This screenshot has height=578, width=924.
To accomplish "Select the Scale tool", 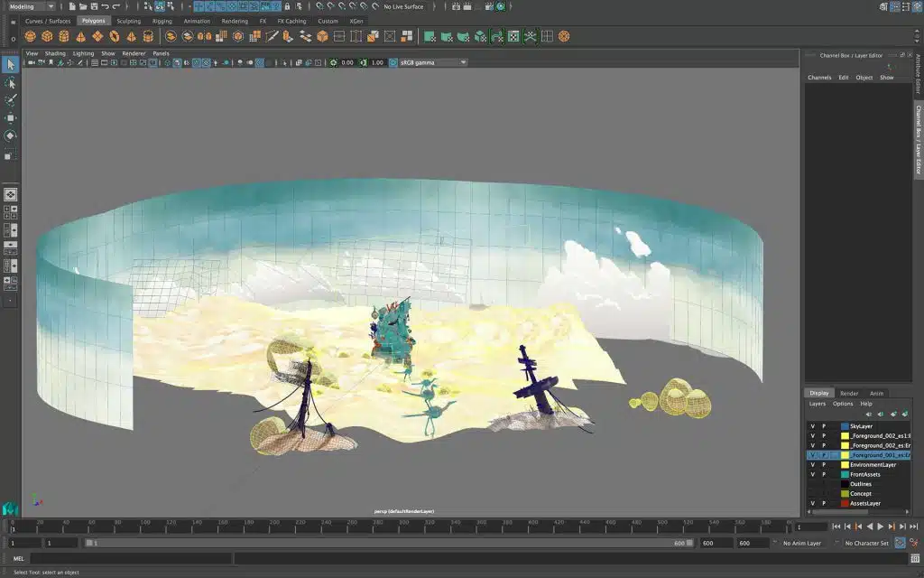I will coord(10,154).
